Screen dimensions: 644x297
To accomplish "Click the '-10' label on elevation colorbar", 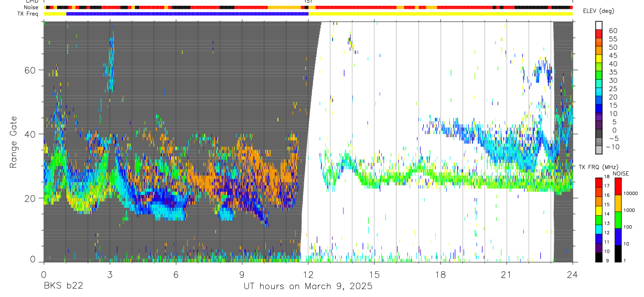I will (613, 147).
